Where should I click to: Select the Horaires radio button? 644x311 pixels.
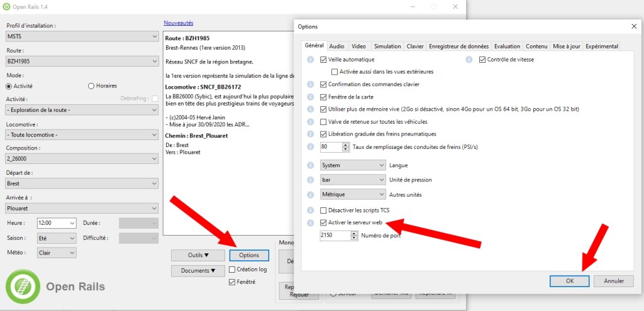91,85
